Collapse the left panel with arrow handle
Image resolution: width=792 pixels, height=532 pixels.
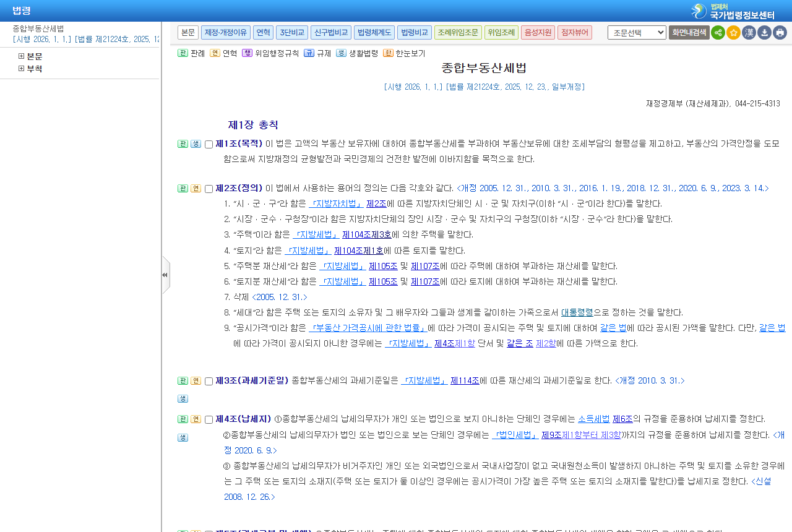(165, 275)
